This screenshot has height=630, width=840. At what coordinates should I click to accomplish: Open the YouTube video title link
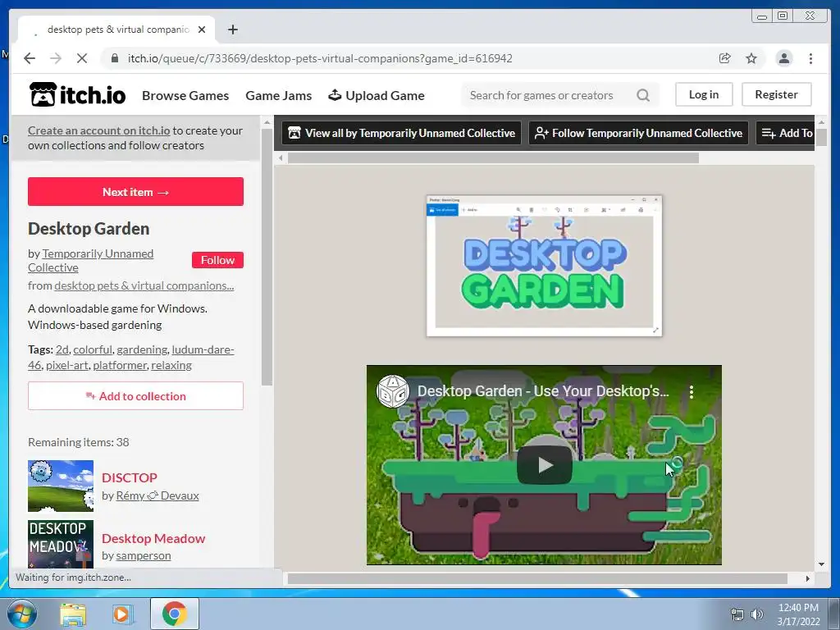(x=543, y=391)
